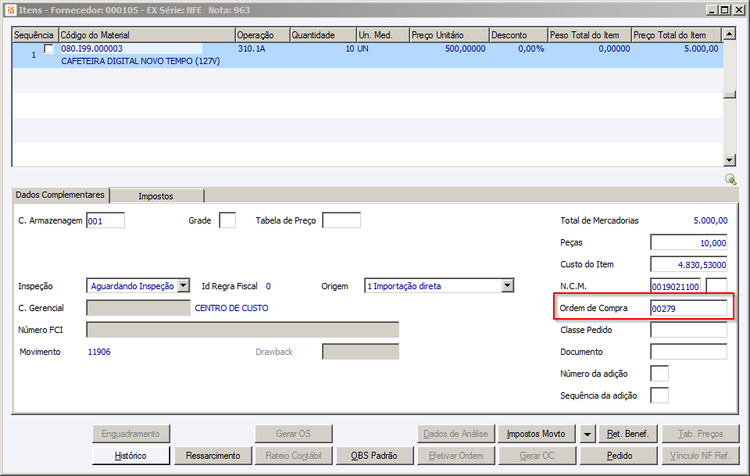750x476 pixels.
Task: Click the Peso Total do Item header
Action: click(589, 35)
